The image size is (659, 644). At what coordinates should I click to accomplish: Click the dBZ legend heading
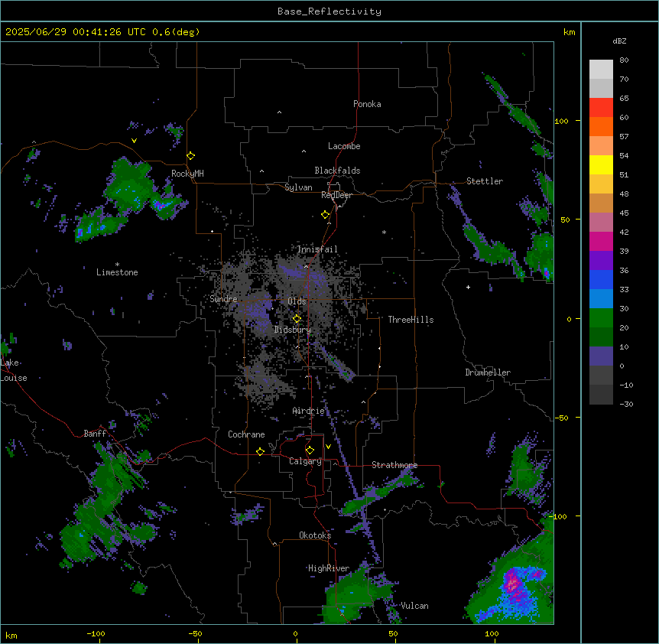pos(619,41)
